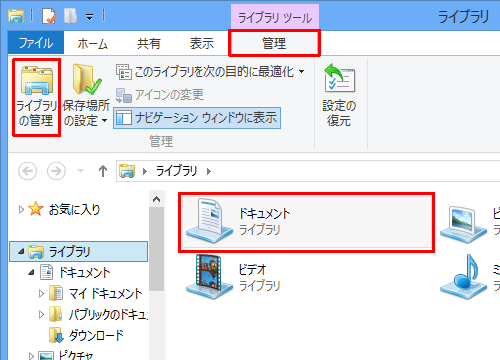The image size is (500, 360).
Task: Collapse the ドキュメント tree node
Action: pyautogui.click(x=31, y=272)
